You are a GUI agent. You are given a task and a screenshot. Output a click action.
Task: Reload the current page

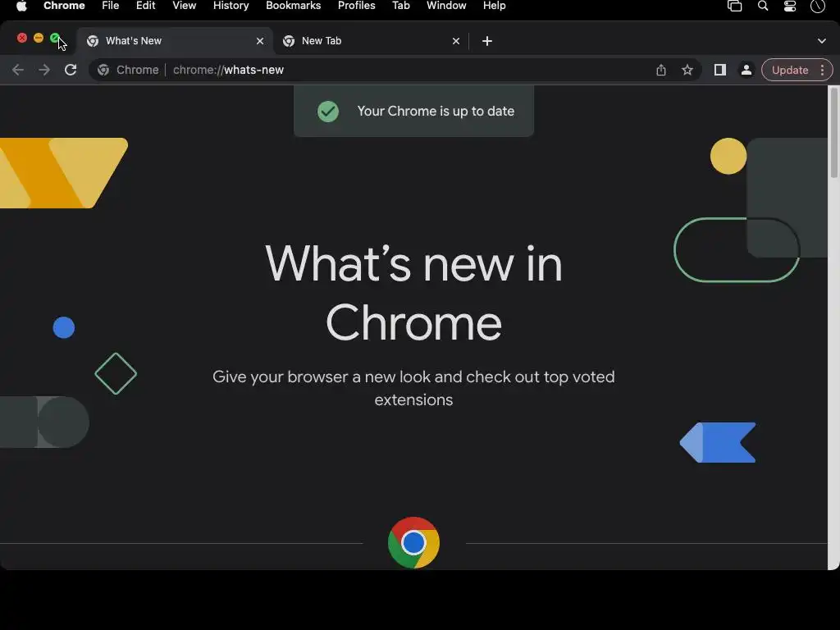tap(71, 70)
